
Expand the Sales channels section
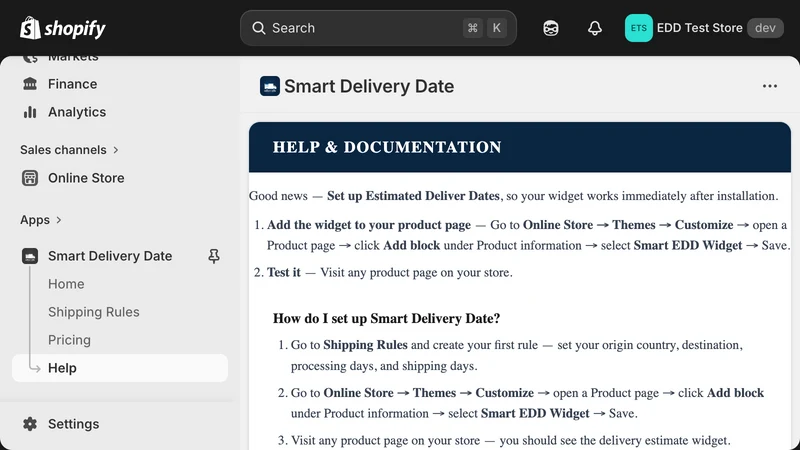69,149
